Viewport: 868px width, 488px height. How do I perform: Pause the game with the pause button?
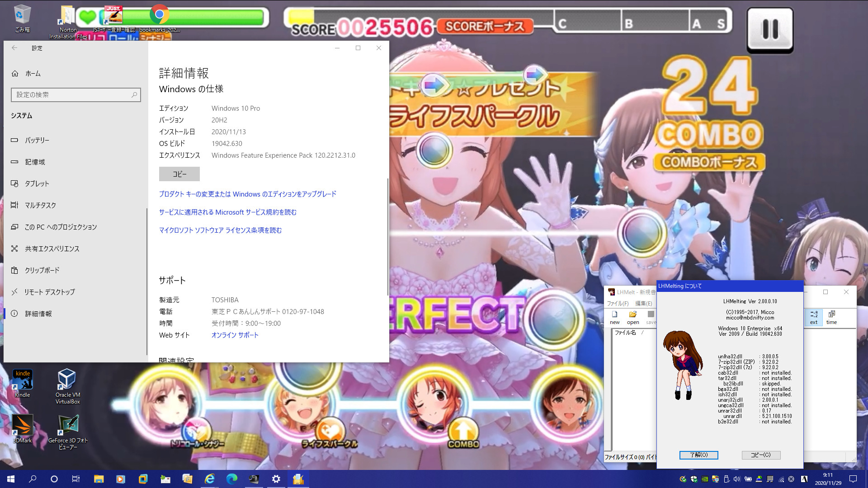click(770, 30)
